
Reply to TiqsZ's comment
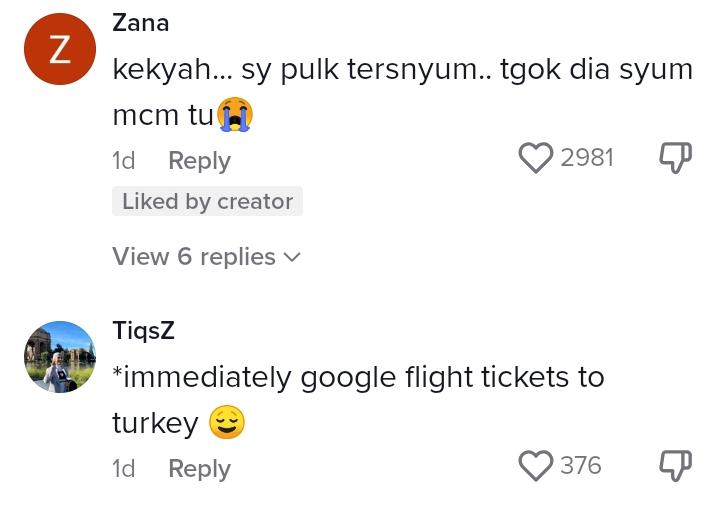point(199,469)
